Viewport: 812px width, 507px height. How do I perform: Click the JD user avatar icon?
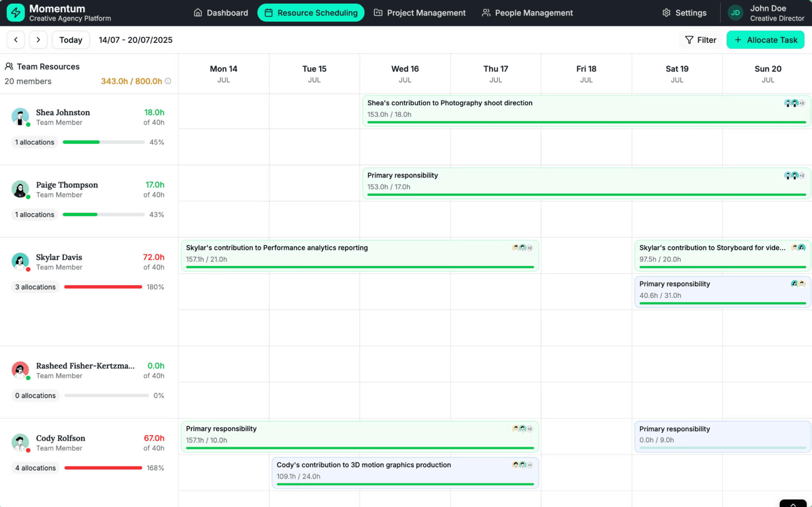[x=735, y=13]
